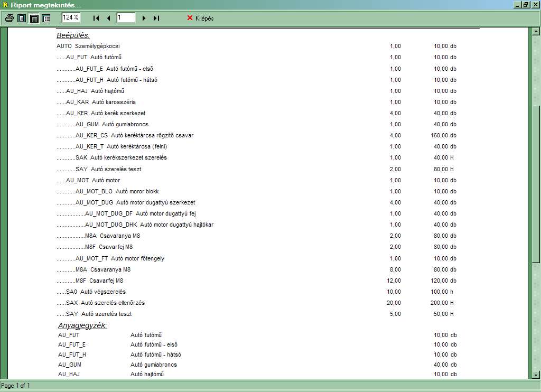Click AU_FUT_H code in Anyagjegyzék list
This screenshot has width=541, height=392.
(x=72, y=354)
